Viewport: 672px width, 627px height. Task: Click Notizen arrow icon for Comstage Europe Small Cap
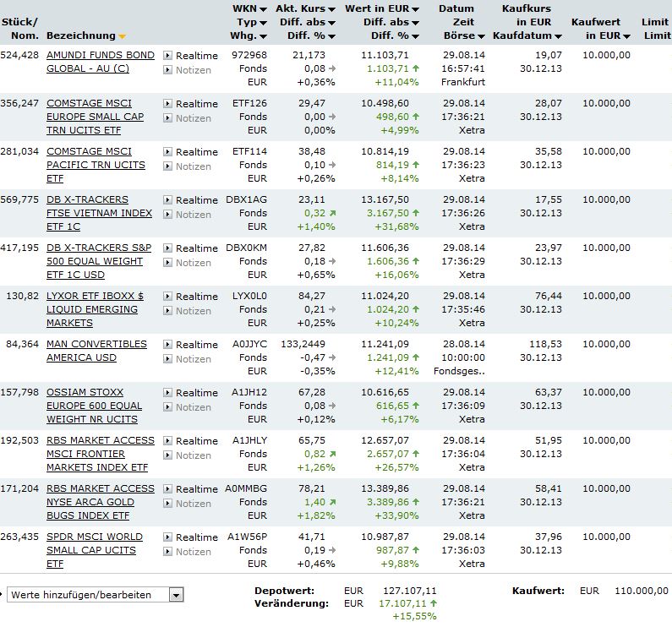pos(167,117)
